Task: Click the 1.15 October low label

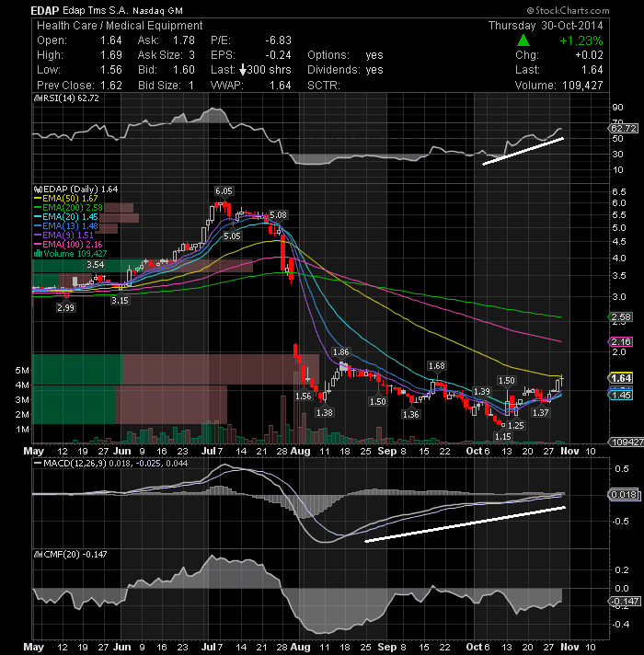Action: tap(503, 437)
